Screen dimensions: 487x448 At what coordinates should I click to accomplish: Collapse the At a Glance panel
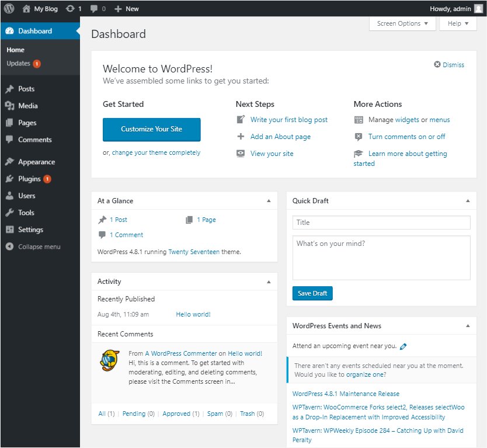point(269,201)
